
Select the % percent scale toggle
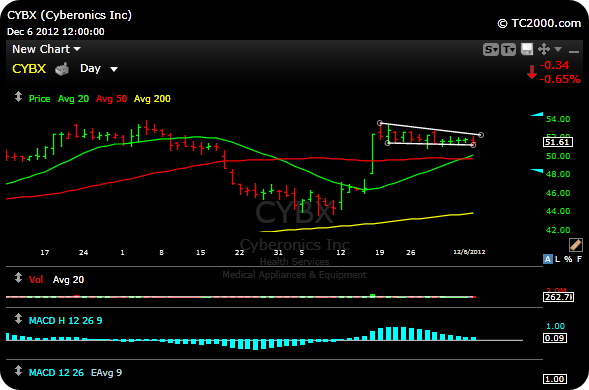pos(568,259)
